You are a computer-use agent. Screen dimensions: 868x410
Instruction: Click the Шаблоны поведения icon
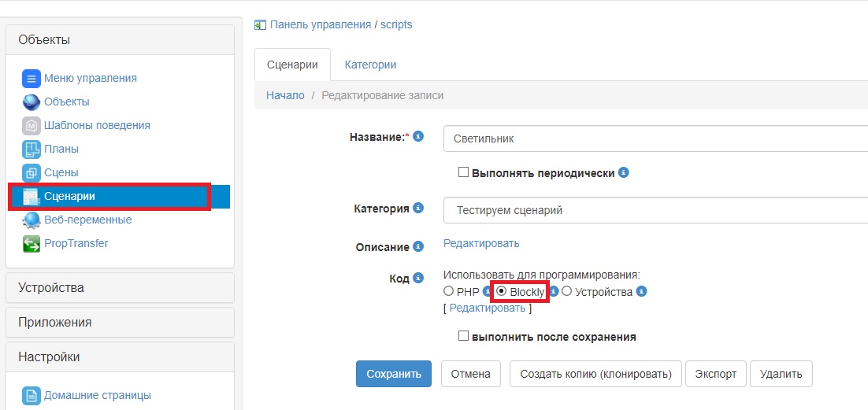(x=32, y=126)
